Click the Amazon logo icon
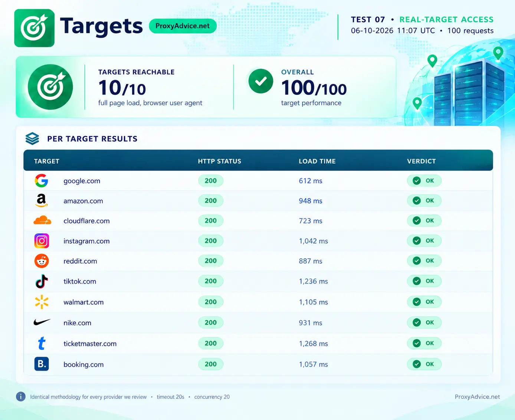Viewport: 515px width, 420px height. pyautogui.click(x=42, y=201)
